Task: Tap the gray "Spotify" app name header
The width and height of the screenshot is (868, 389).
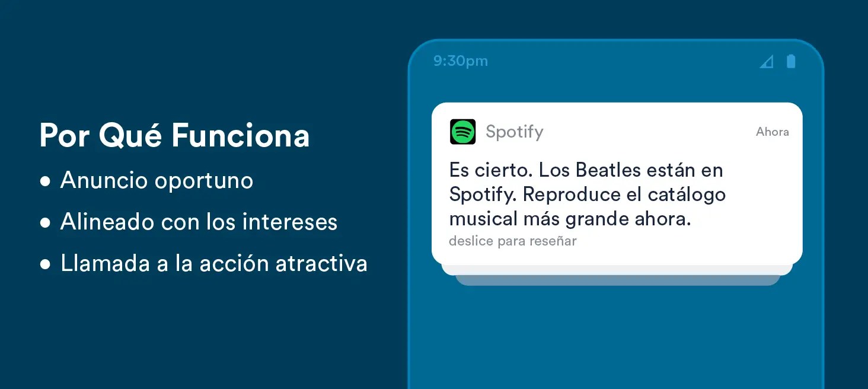Action: (x=514, y=132)
